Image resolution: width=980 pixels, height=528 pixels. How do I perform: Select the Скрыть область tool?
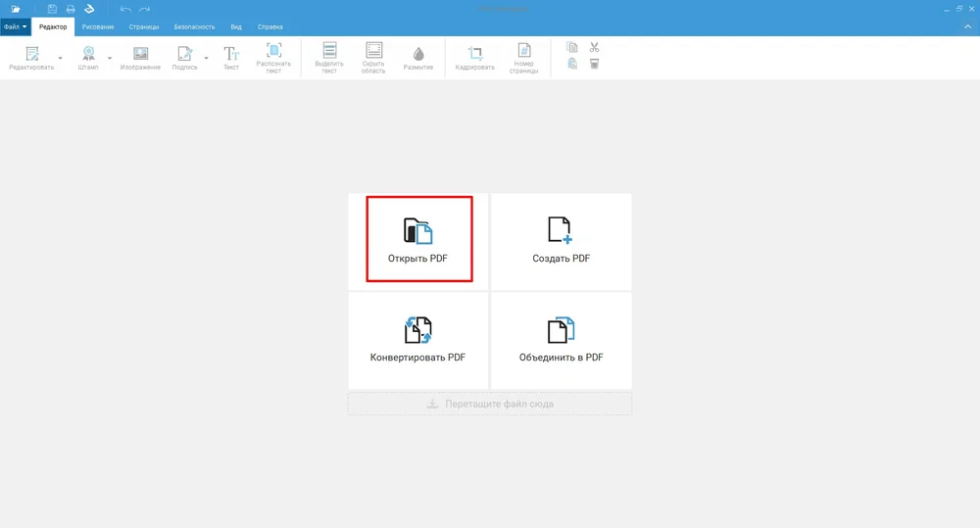click(x=373, y=58)
